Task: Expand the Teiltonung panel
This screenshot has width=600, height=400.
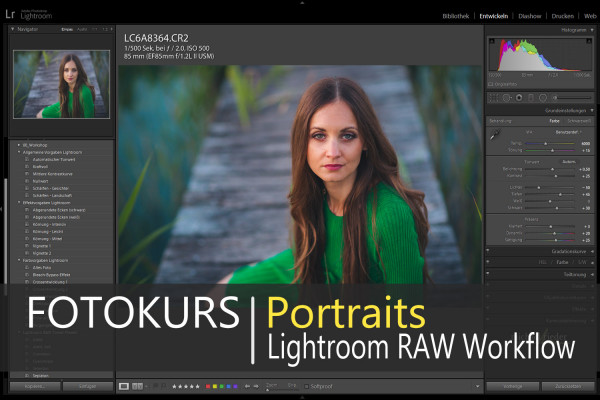Action: tap(592, 274)
